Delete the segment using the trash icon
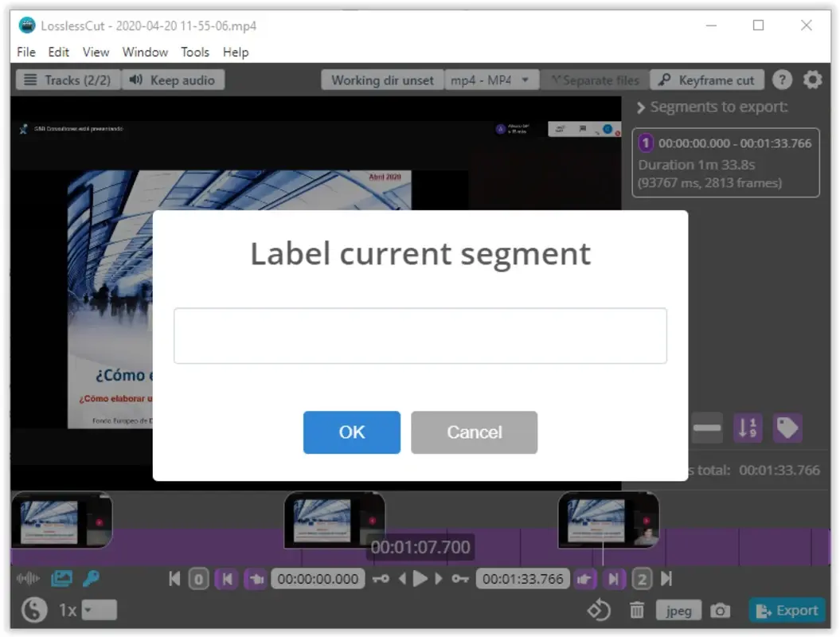Image resolution: width=840 pixels, height=637 pixels. tap(637, 610)
